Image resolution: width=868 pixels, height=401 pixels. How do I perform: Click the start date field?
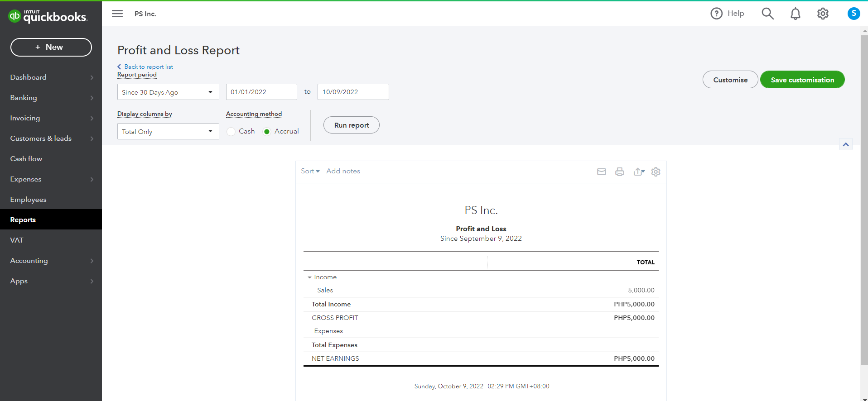[x=261, y=92]
